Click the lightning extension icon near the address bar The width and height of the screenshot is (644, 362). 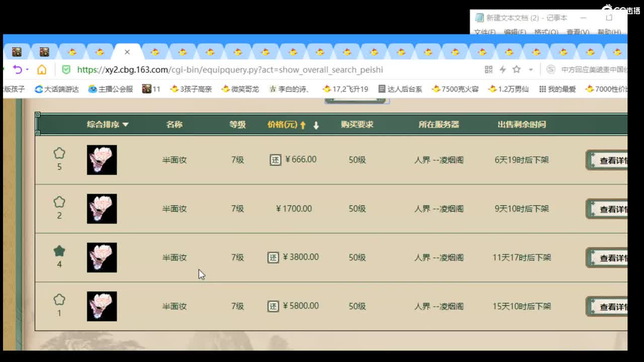tap(503, 69)
